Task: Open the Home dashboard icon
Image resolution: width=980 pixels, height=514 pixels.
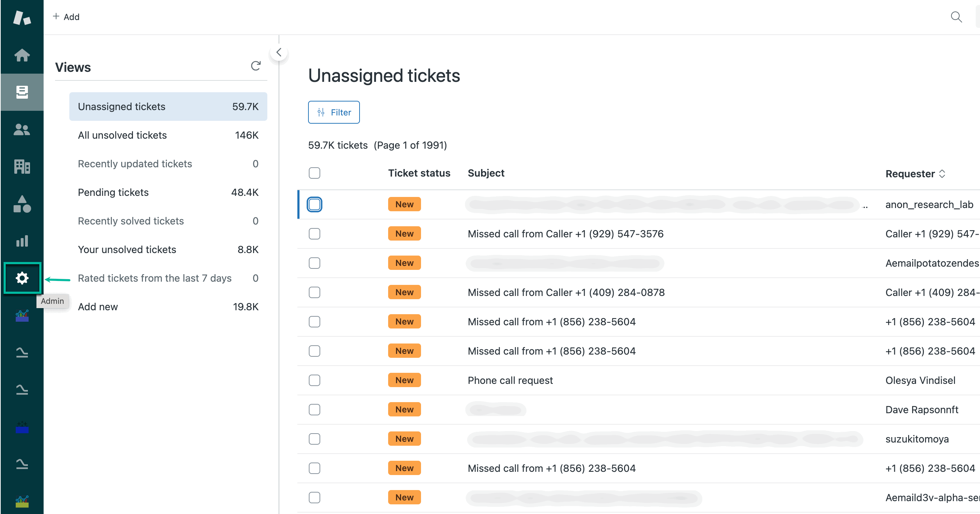Action: pos(22,55)
